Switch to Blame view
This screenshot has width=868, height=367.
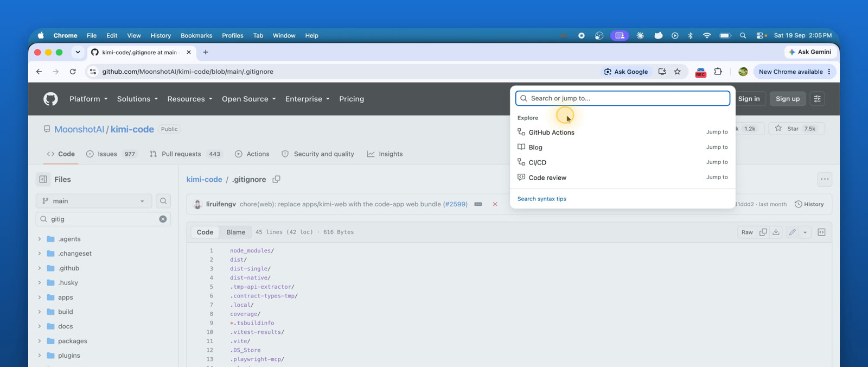(x=235, y=232)
